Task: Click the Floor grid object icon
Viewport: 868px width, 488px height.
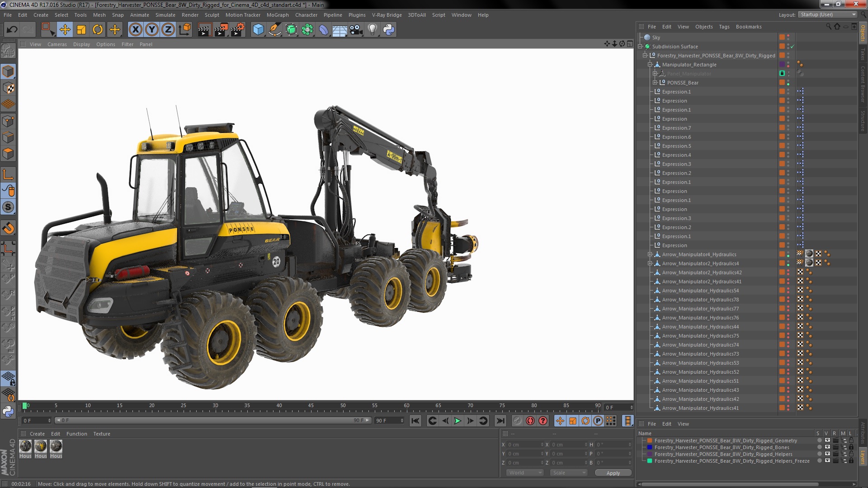Action: coord(340,30)
